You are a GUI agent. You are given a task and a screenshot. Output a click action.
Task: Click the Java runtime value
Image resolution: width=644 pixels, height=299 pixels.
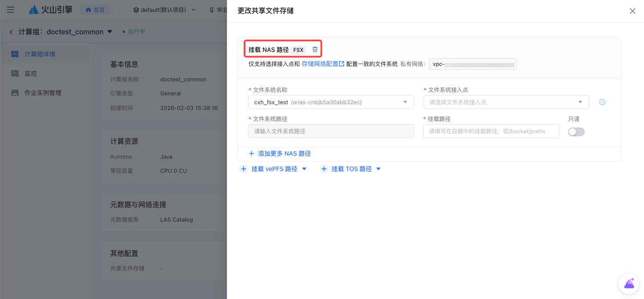[166, 157]
